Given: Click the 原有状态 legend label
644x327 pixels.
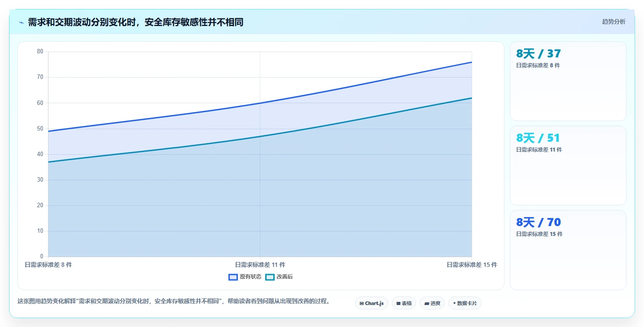Looking at the screenshot, I should [250, 277].
